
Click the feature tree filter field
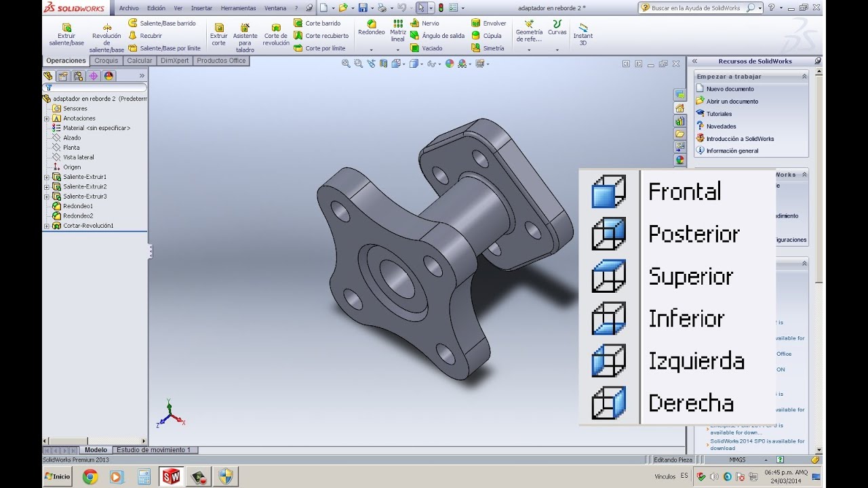pyautogui.click(x=95, y=87)
